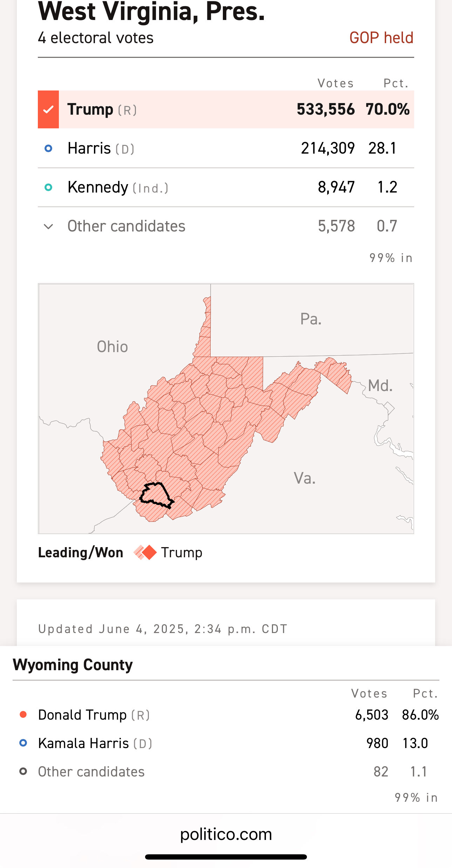Click the gray ring beside Other candidates in Wyoming County
The image size is (452, 868).
tap(23, 771)
